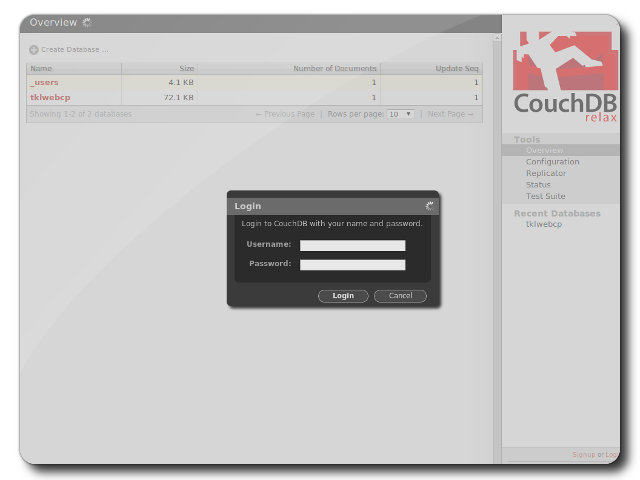Screen dimensions: 640x480
Task: Select Replicator from the Tools list
Action: click(x=546, y=173)
